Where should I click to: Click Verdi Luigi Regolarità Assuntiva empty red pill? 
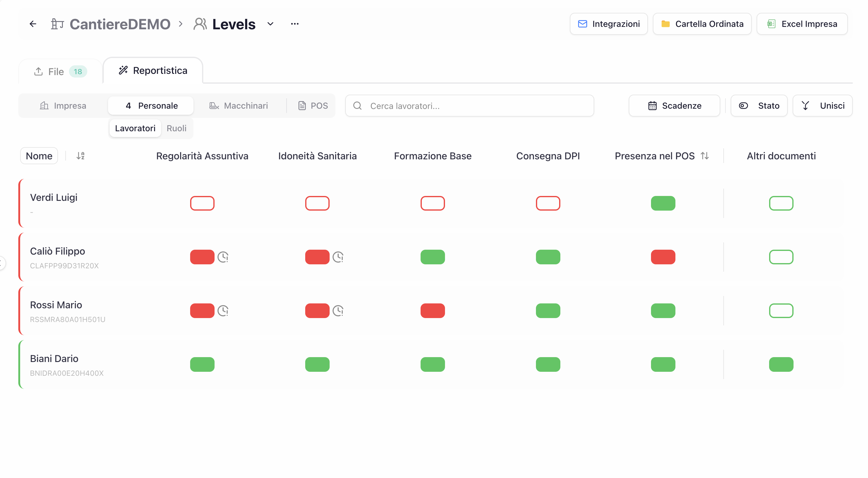pos(202,203)
